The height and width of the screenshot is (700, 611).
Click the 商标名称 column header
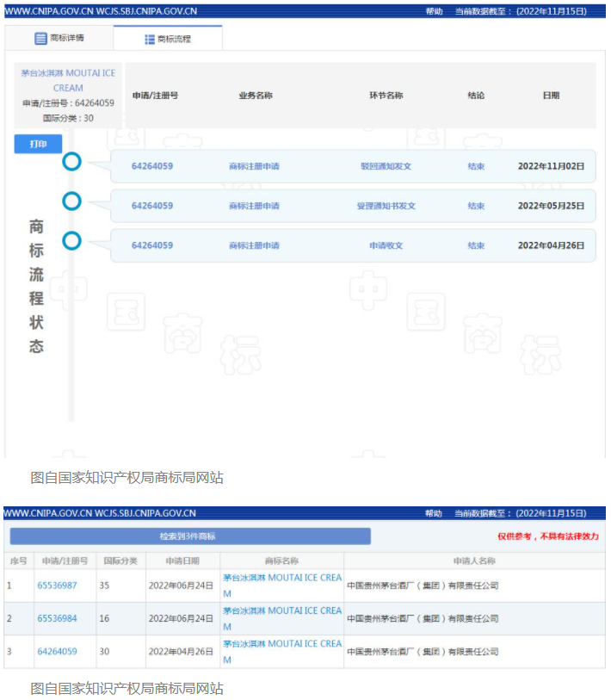[x=281, y=561]
